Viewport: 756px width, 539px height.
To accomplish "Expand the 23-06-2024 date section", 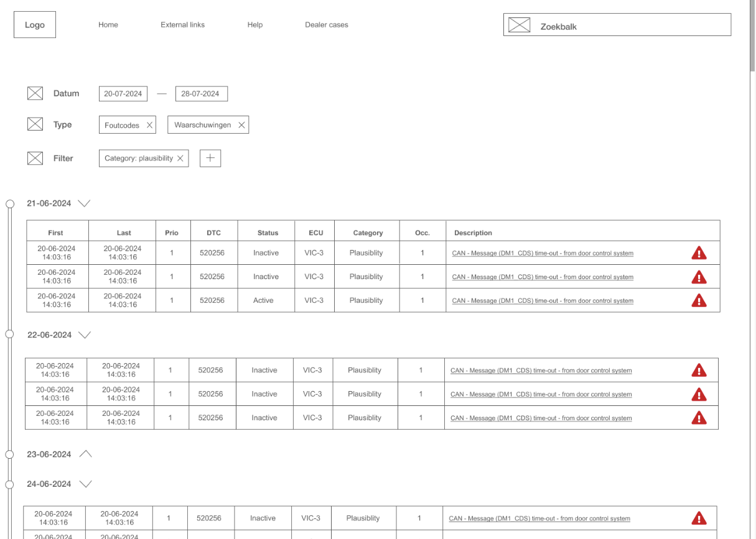I will (x=86, y=454).
